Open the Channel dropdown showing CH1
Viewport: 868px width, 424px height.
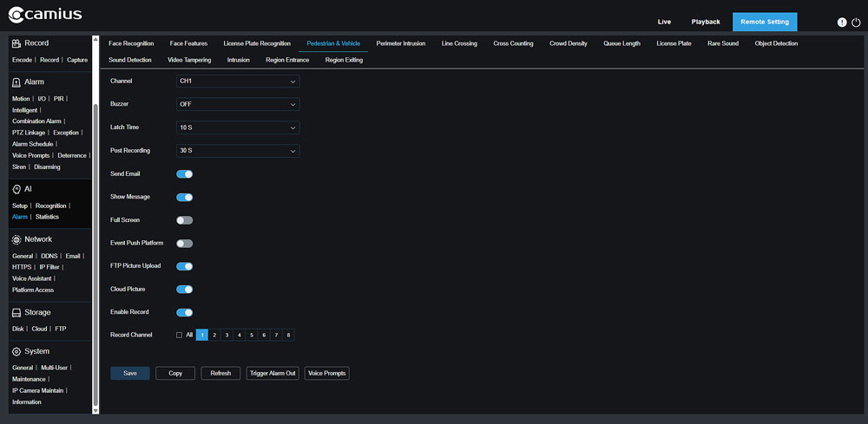point(238,81)
